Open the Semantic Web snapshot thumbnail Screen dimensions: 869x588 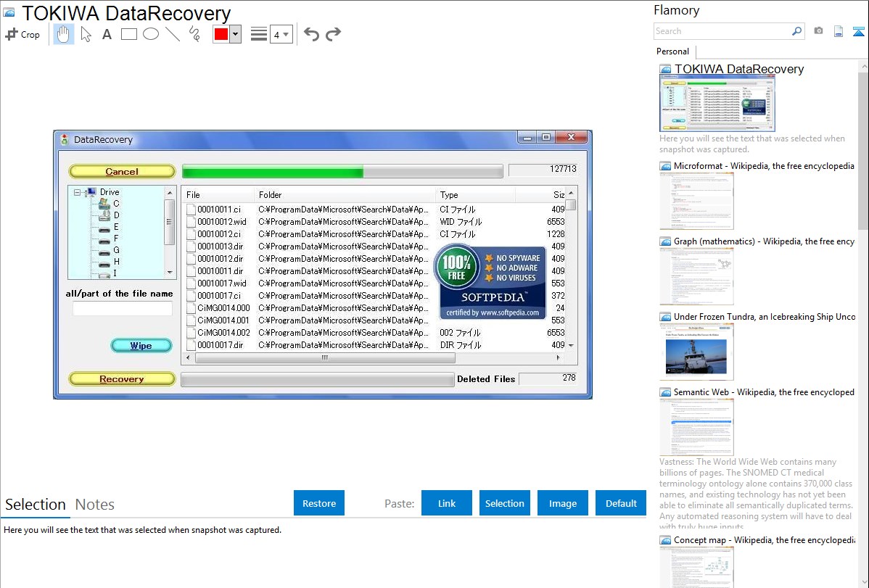tap(696, 427)
